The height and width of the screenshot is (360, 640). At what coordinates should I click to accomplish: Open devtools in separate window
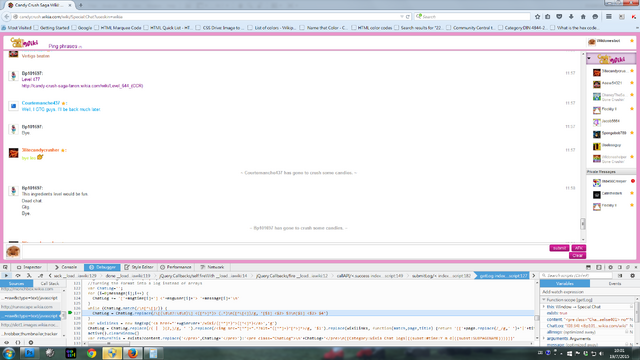[628, 267]
